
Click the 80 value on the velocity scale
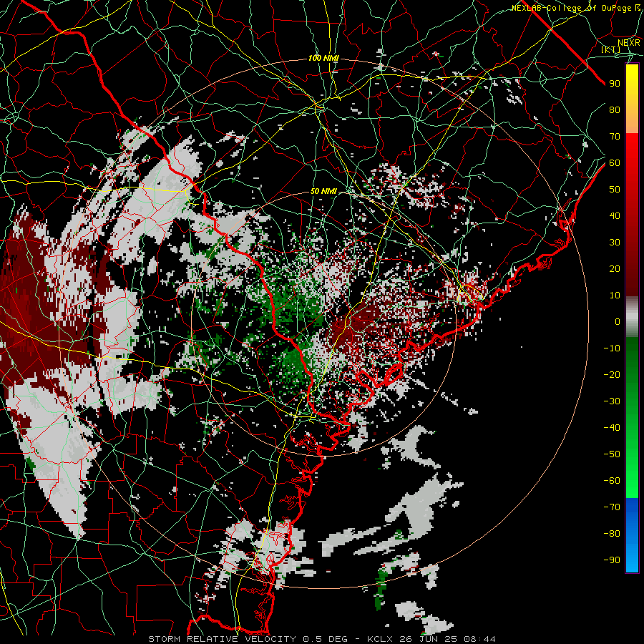pos(615,110)
